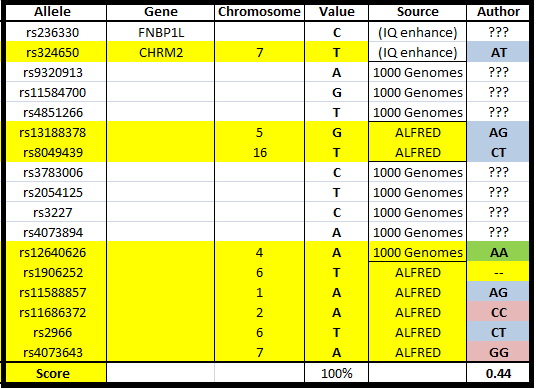Screen dimensions: 536x389
Task: Click the Gene header cell
Action: (160, 12)
